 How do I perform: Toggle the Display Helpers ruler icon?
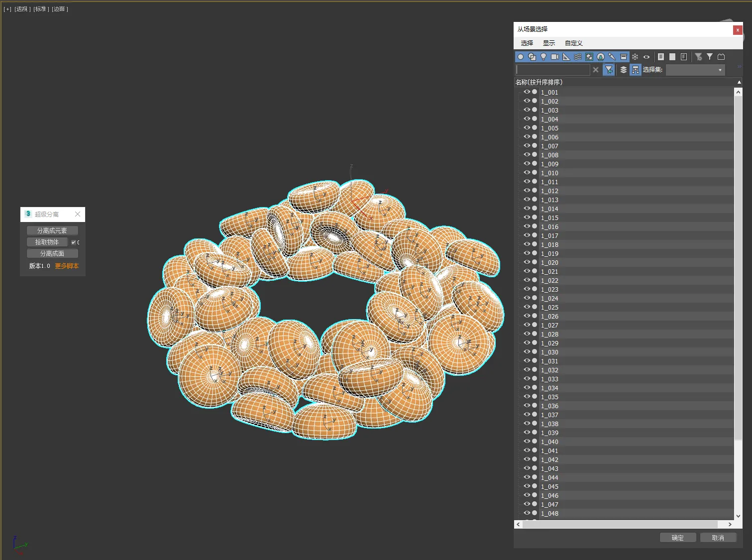click(x=566, y=57)
